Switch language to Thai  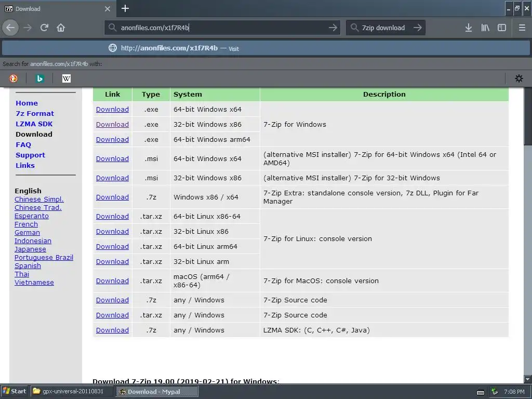click(22, 274)
